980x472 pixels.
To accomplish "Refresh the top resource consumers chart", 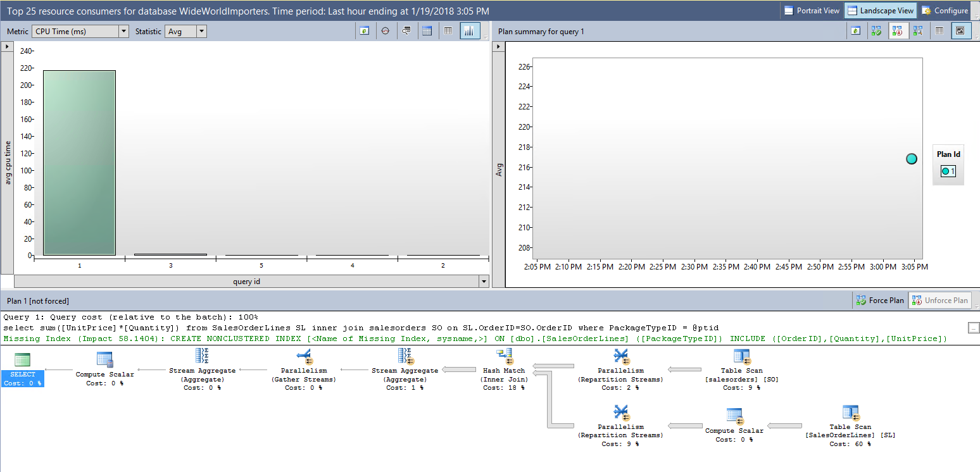I will tap(364, 31).
